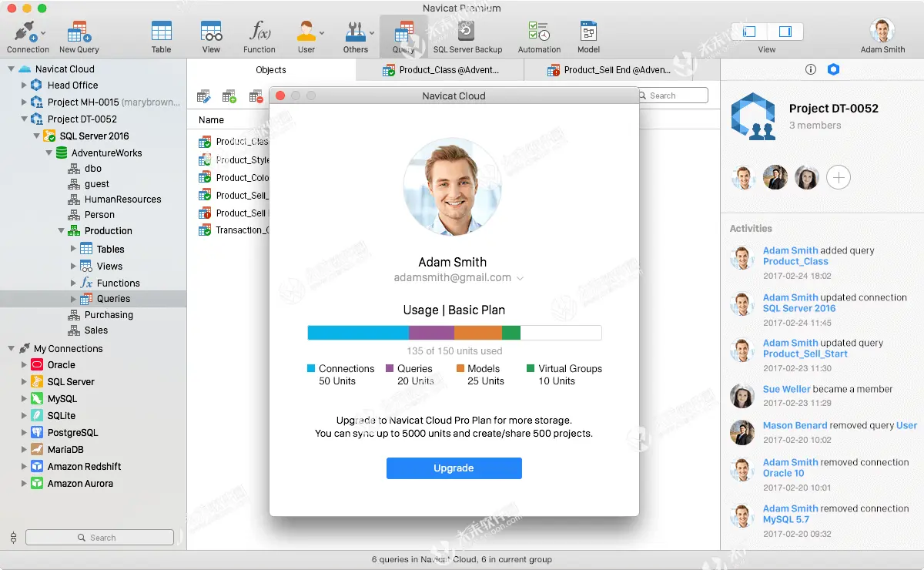The height and width of the screenshot is (570, 924).
Task: Click the Mason Benard name link
Action: [795, 425]
